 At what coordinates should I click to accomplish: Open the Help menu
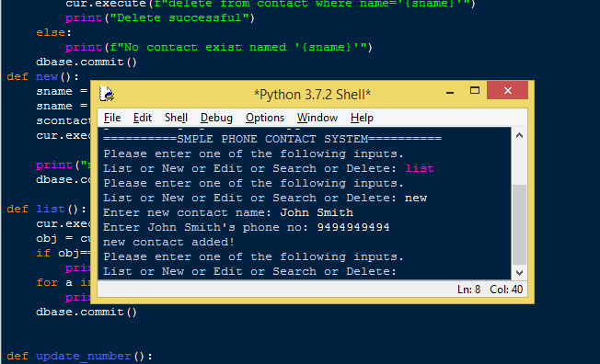(x=362, y=118)
